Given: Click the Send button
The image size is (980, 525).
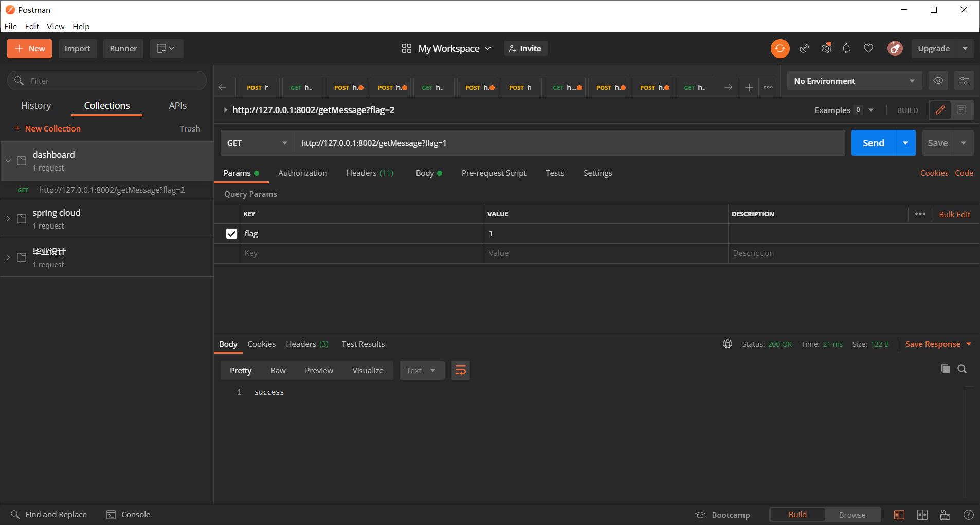Looking at the screenshot, I should click(x=874, y=143).
